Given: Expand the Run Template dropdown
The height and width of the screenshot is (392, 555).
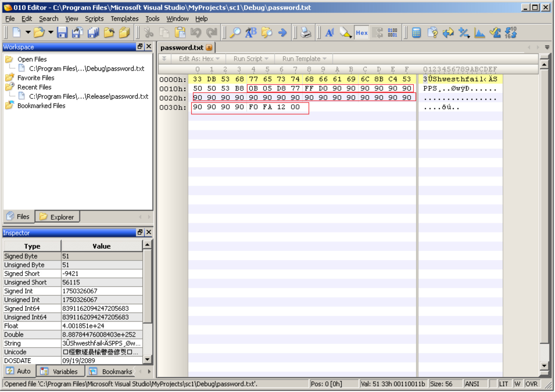Looking at the screenshot, I should click(304, 59).
